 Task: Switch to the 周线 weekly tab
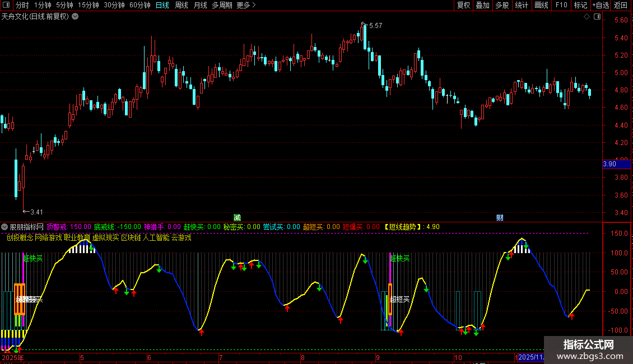click(181, 6)
